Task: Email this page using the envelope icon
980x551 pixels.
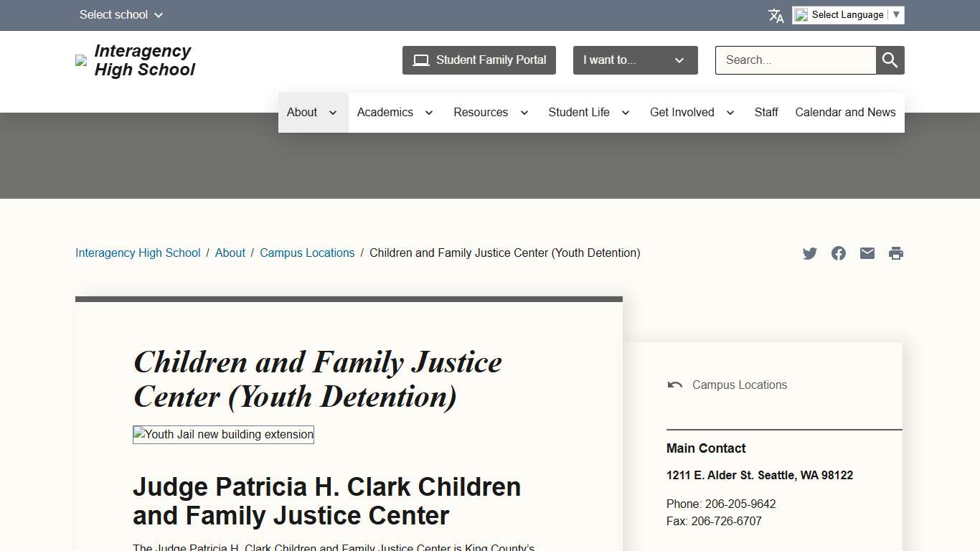Action: click(867, 253)
